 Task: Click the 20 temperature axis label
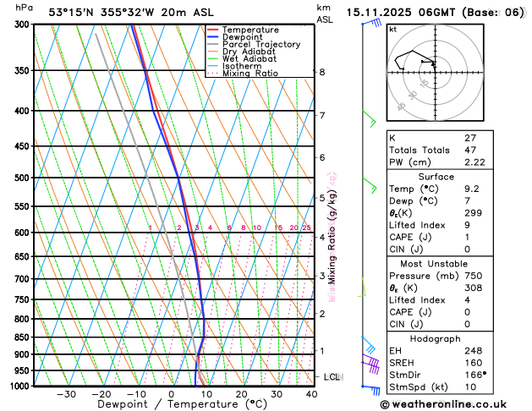[242, 394]
